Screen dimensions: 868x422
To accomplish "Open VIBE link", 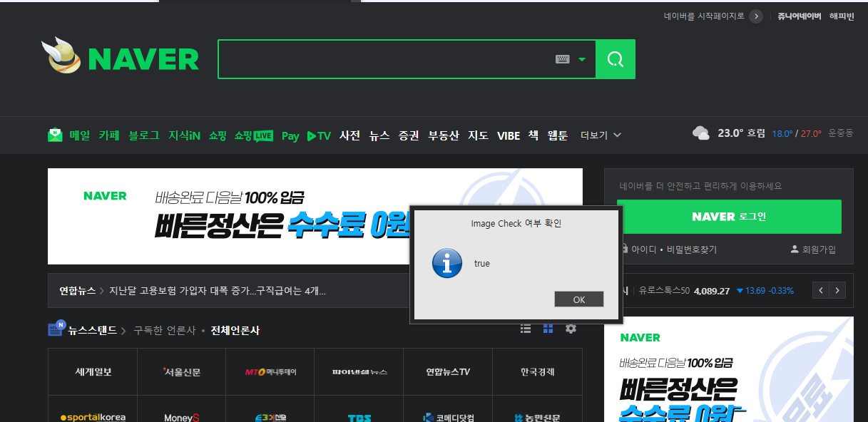I will [x=509, y=135].
